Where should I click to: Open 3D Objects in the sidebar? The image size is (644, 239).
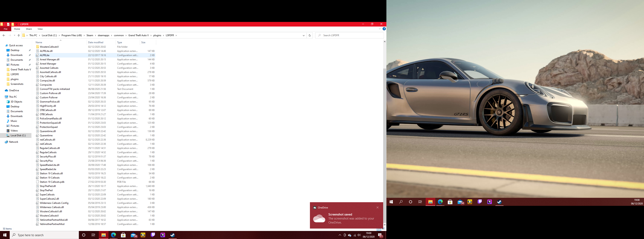point(16,102)
